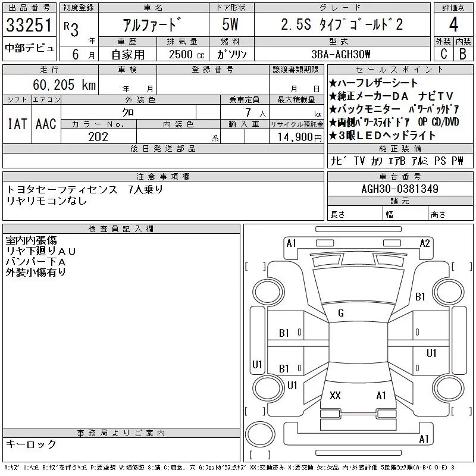Click the sales point ★3眼LEDヘッドライト
The image size is (476, 476).
(382, 136)
